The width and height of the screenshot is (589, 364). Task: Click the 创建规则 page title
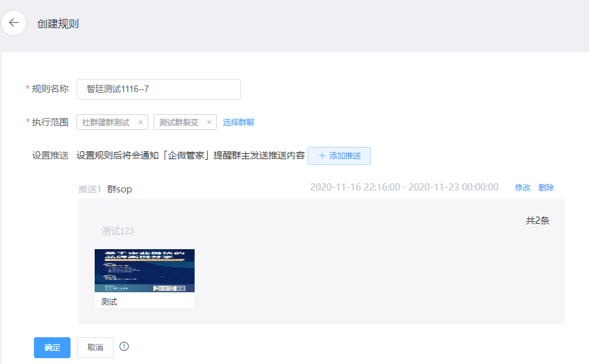(58, 24)
